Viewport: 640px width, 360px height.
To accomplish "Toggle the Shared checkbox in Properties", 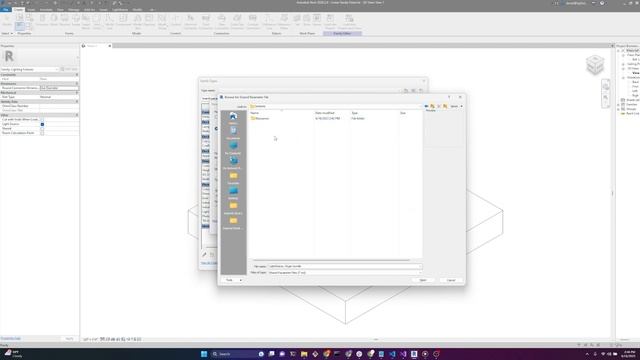I will (42, 129).
